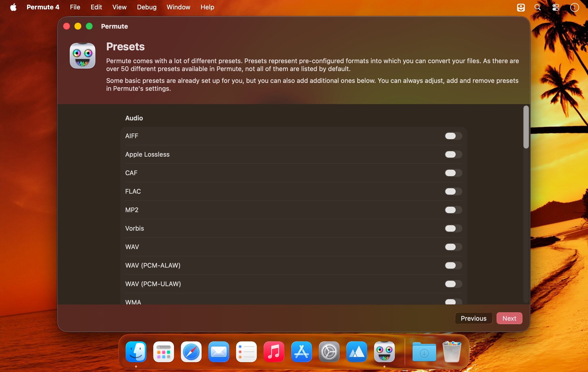
Task: Open the View menu
Action: coord(119,7)
